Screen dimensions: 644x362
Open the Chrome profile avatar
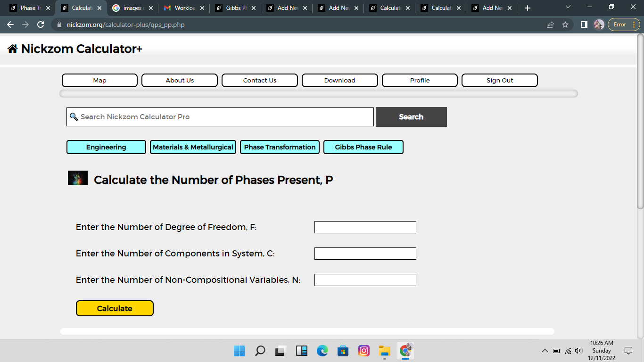[599, 25]
